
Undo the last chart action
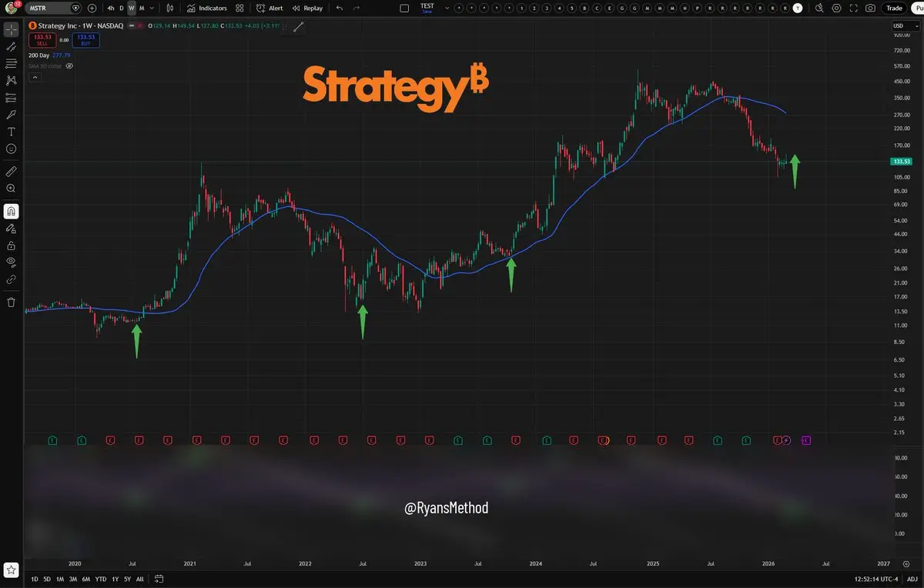pyautogui.click(x=340, y=8)
